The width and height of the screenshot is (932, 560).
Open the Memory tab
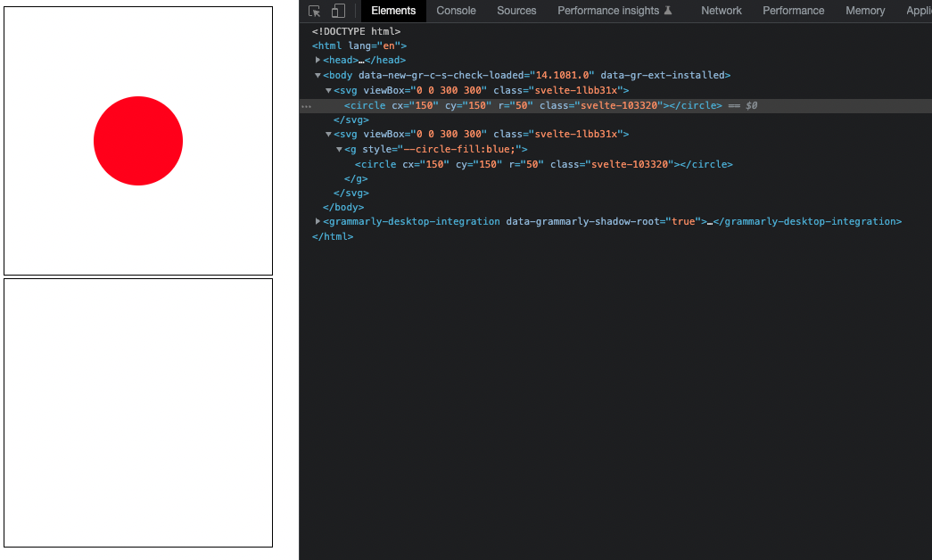click(865, 11)
